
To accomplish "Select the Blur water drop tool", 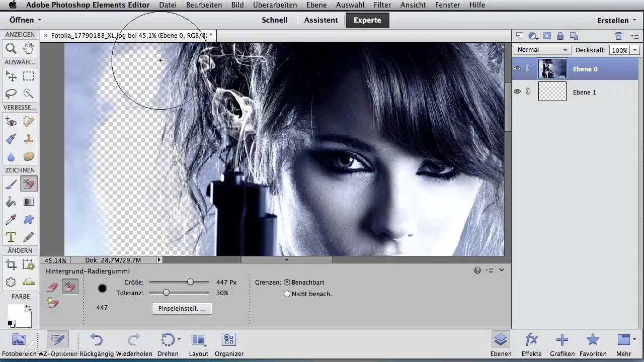I will click(x=11, y=156).
